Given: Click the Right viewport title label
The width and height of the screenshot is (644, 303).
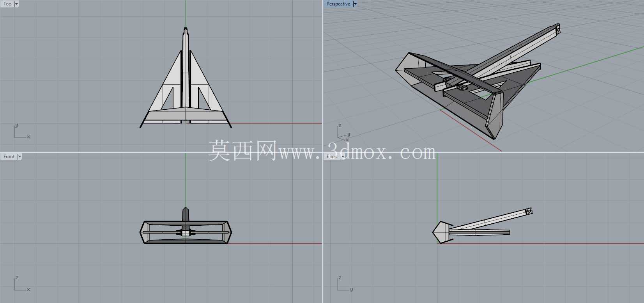Looking at the screenshot, I should [332, 157].
